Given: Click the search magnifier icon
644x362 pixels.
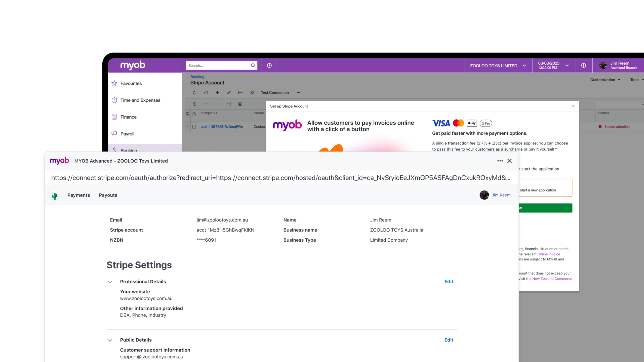Looking at the screenshot, I should pyautogui.click(x=253, y=66).
